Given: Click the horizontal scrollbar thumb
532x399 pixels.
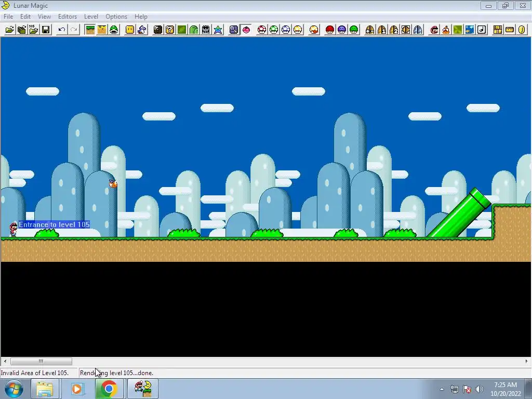Looking at the screenshot, I should [41, 362].
